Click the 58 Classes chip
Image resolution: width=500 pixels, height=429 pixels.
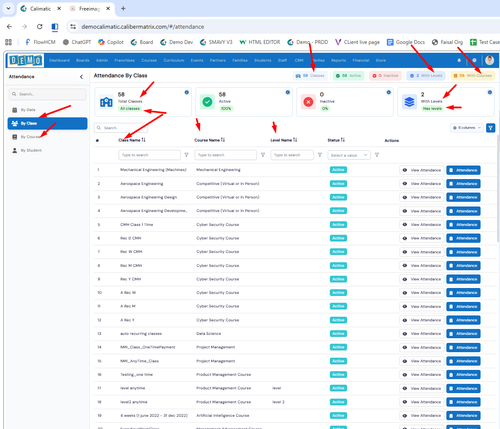click(x=310, y=76)
